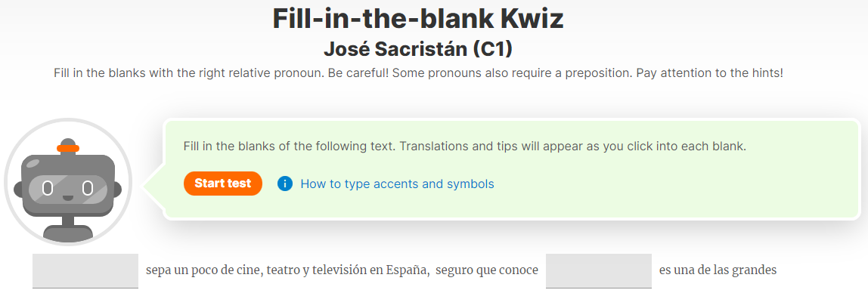Screen dimensions: 868x290
Task: Click the robot's left eye
Action: click(x=48, y=189)
